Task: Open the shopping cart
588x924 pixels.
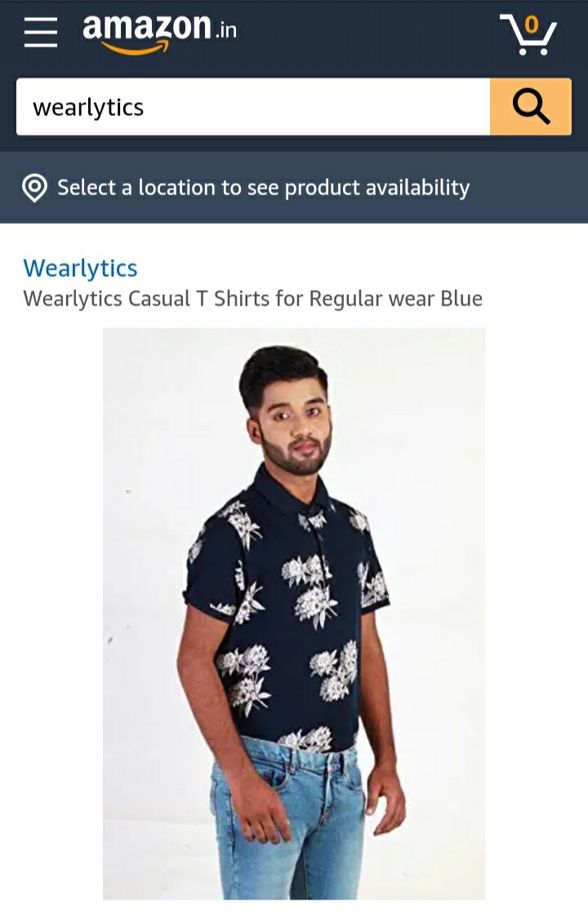Action: pos(528,34)
